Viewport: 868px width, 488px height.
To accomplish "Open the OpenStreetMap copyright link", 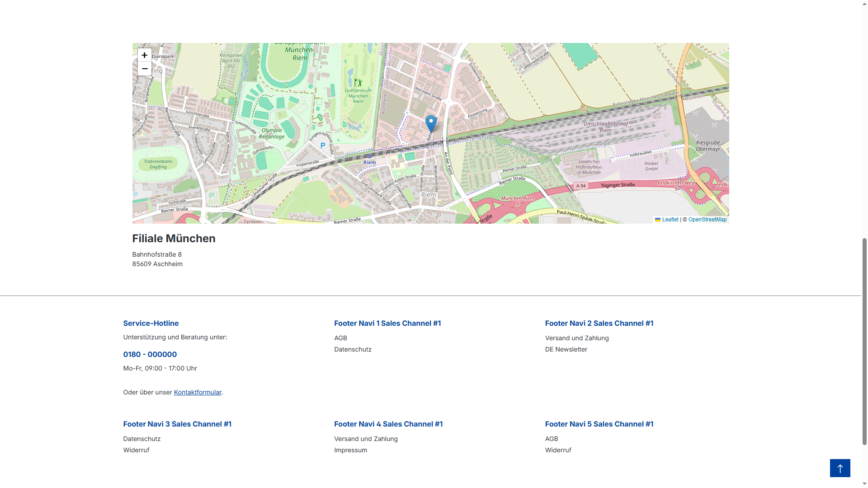I will click(708, 220).
